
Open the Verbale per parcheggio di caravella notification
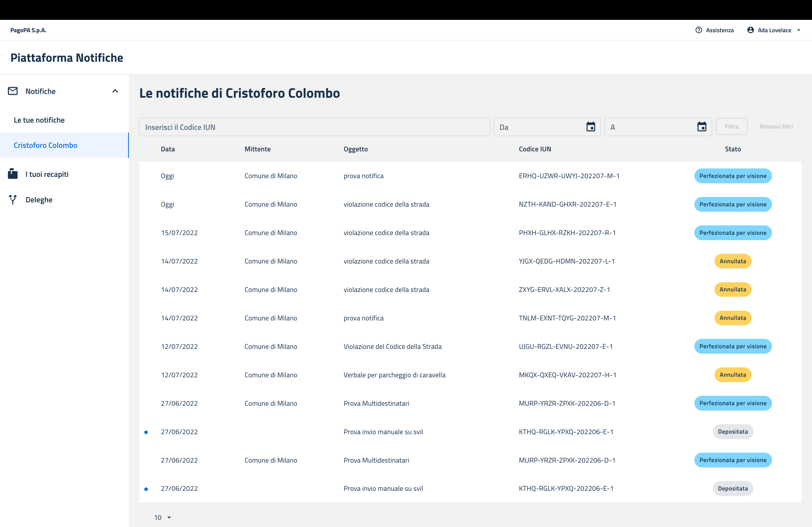(x=394, y=375)
